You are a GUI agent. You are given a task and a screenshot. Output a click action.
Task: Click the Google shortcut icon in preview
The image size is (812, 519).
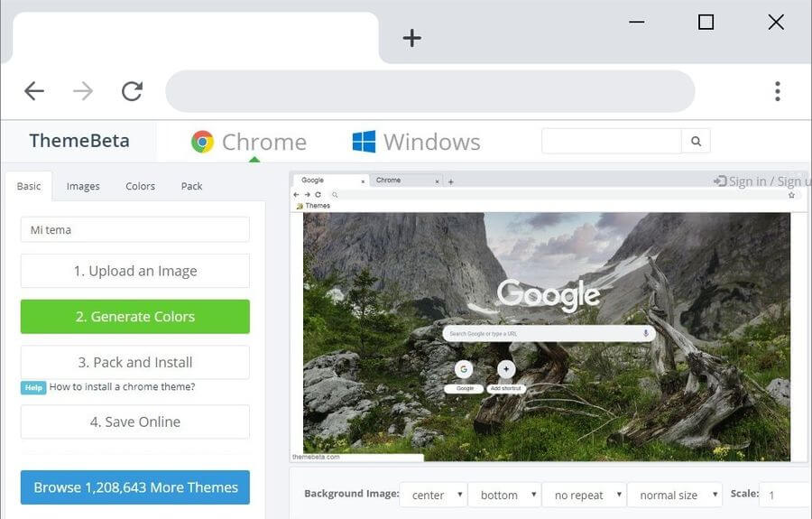tap(464, 369)
